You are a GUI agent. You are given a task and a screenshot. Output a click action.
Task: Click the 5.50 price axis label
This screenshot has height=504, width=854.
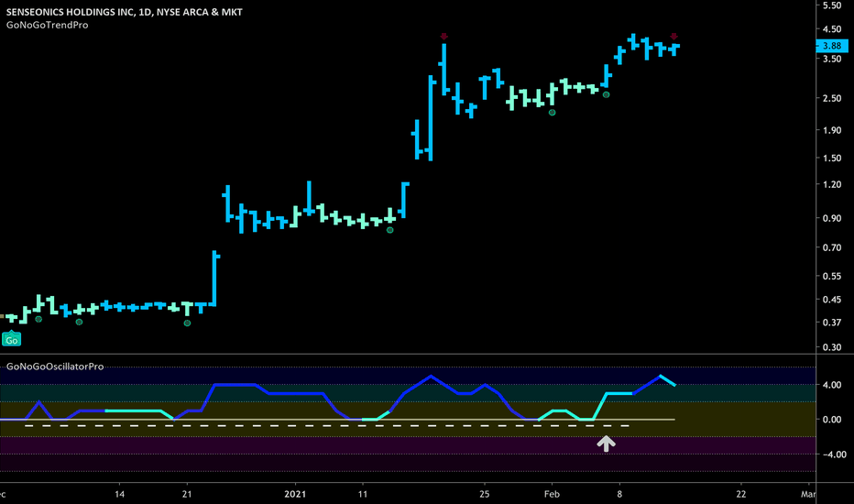point(832,5)
